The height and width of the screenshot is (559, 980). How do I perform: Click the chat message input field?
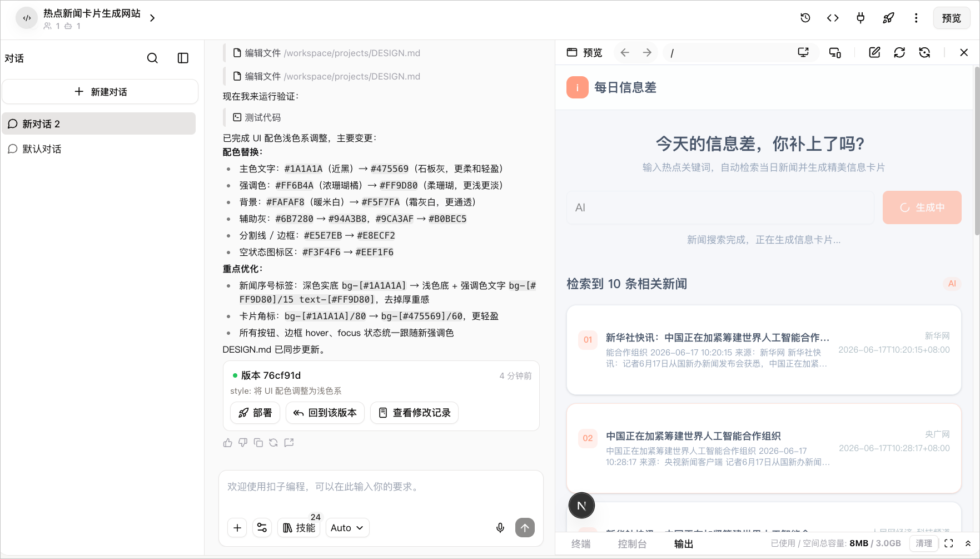(x=381, y=492)
